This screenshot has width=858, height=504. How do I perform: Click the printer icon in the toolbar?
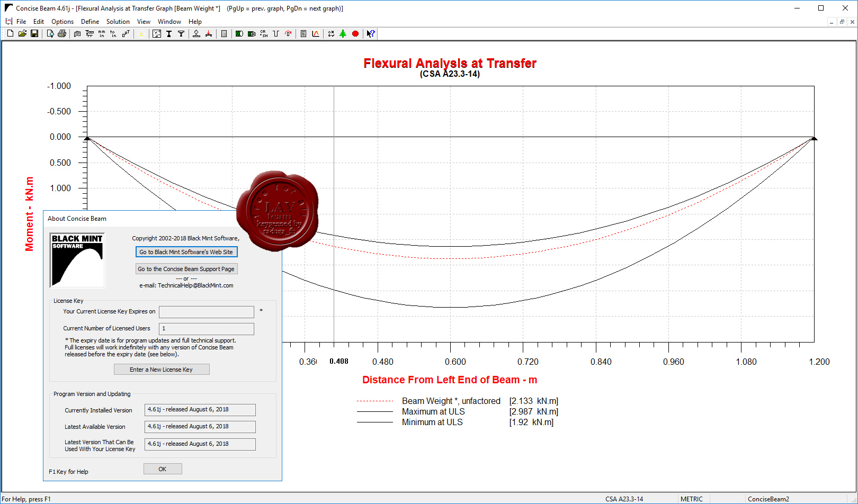point(62,33)
